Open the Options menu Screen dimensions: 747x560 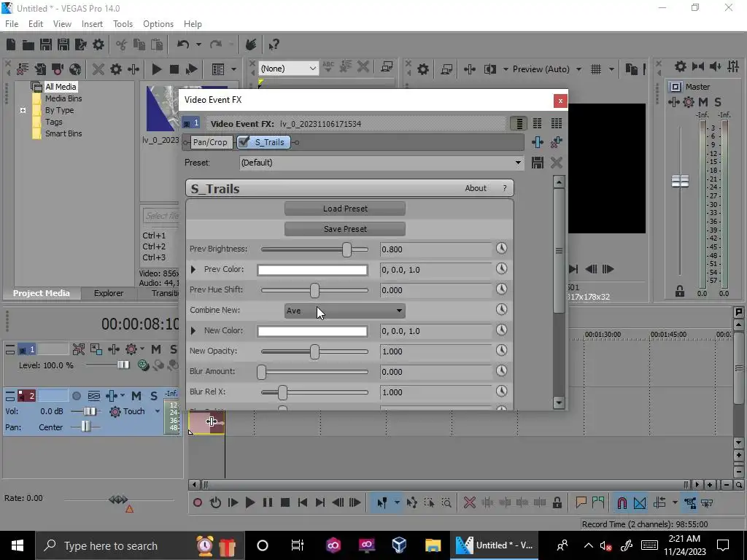(158, 24)
